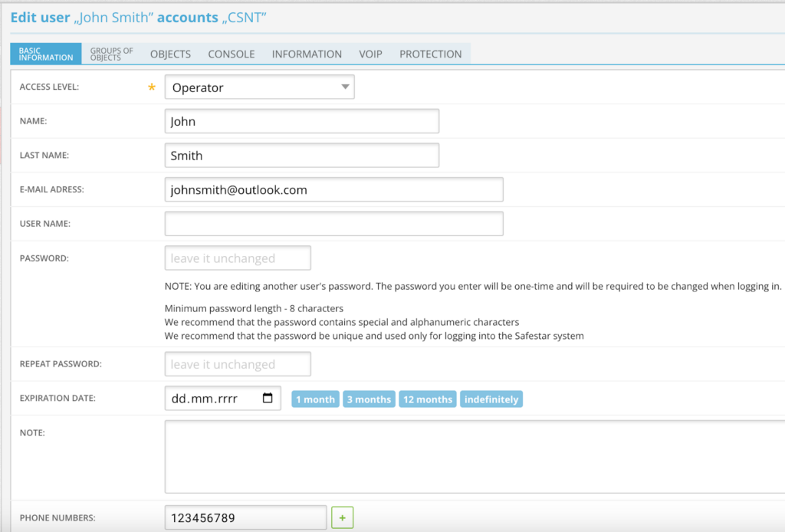This screenshot has height=532, width=785.
Task: Open the VOIP tab
Action: point(371,54)
